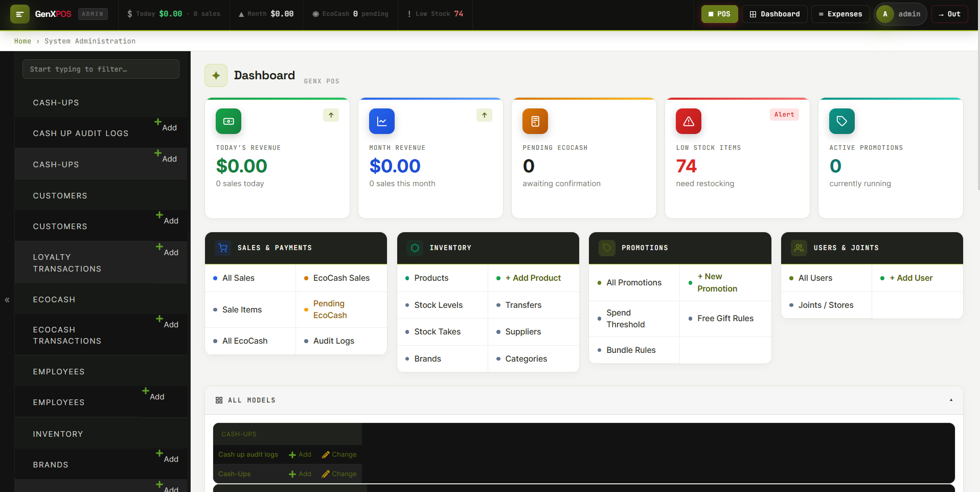
Task: Click + New Promotion link
Action: pos(717,283)
